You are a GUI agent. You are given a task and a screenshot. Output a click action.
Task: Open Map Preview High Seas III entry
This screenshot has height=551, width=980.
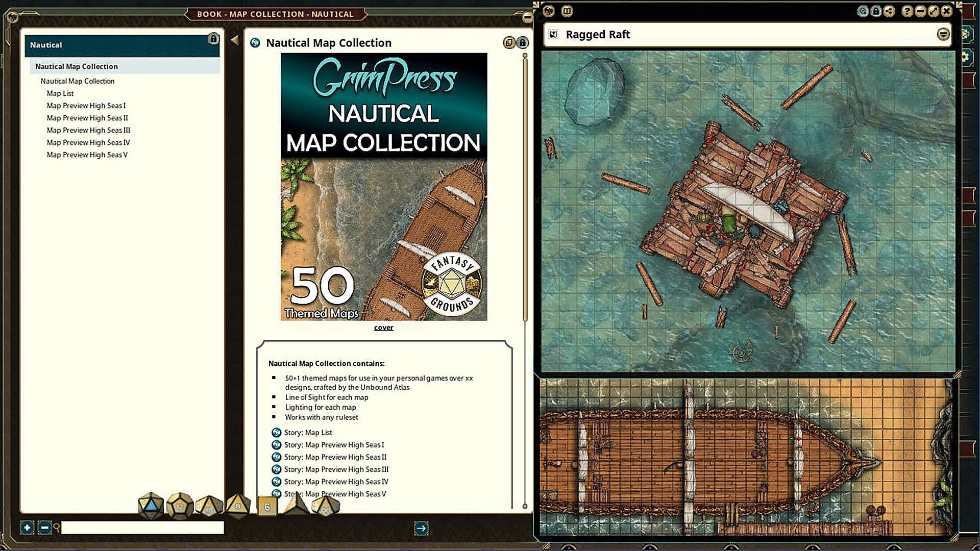point(88,130)
